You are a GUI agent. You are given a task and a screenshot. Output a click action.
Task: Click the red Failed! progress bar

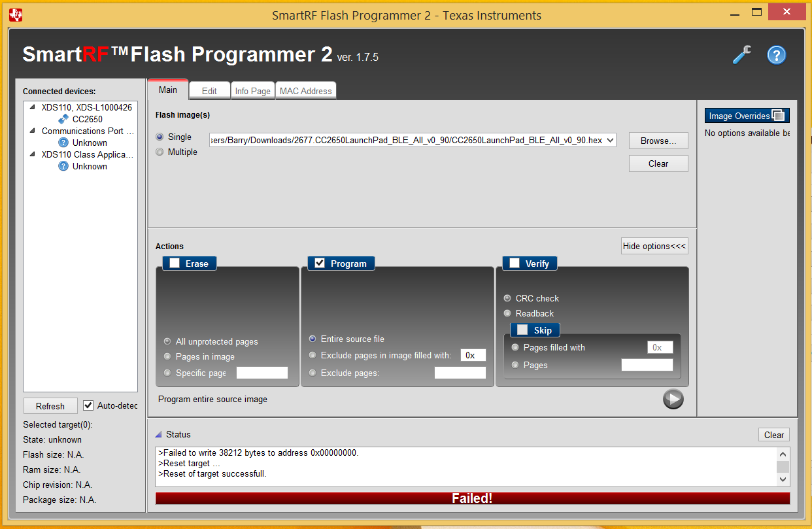(x=472, y=498)
